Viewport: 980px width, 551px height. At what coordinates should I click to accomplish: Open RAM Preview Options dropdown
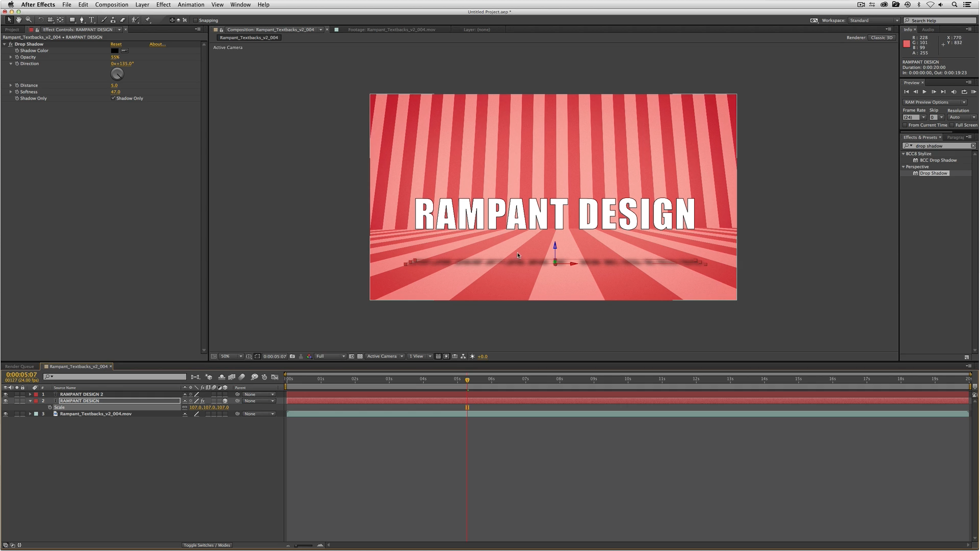pos(935,102)
